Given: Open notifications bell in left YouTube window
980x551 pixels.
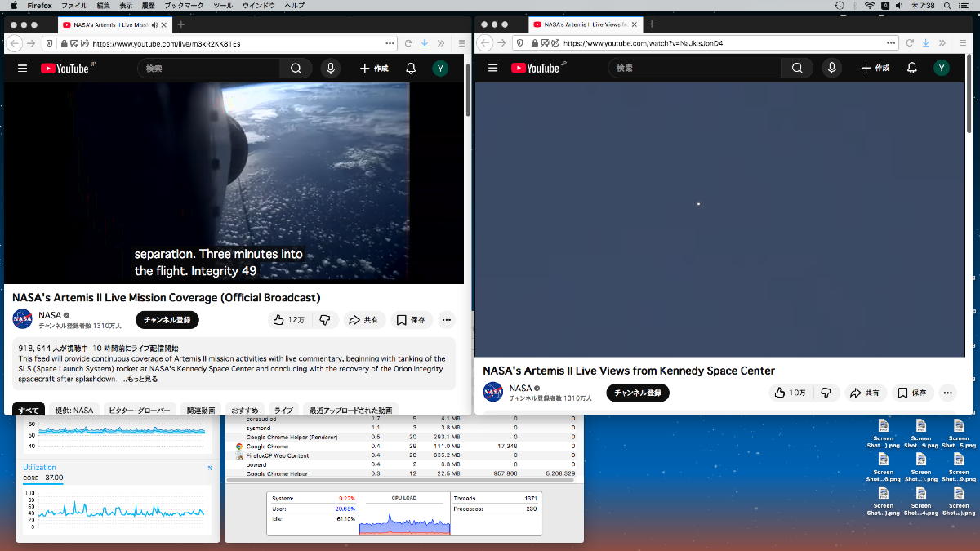Looking at the screenshot, I should point(411,69).
